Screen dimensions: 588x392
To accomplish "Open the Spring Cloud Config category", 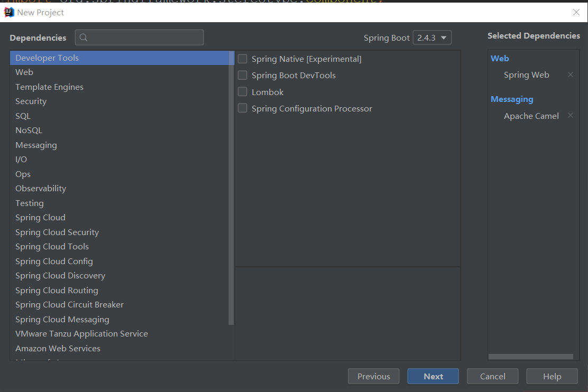I will (120, 261).
